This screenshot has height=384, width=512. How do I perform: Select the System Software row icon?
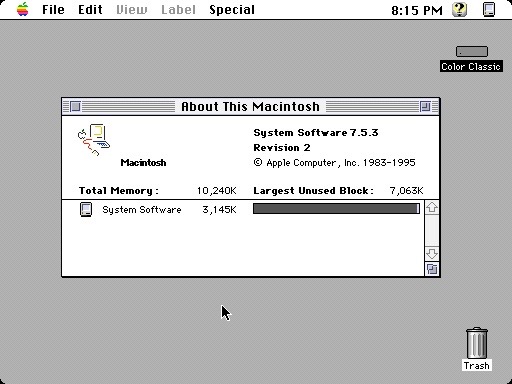click(x=86, y=210)
